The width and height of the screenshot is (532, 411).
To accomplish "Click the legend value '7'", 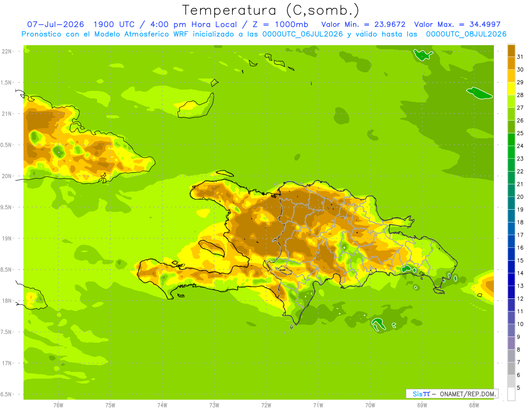I will pyautogui.click(x=518, y=362).
